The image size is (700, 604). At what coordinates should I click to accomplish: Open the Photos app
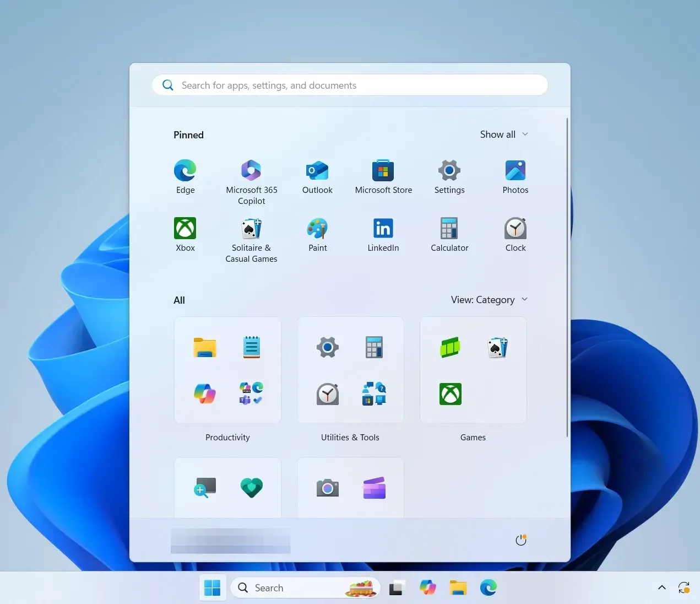click(515, 170)
